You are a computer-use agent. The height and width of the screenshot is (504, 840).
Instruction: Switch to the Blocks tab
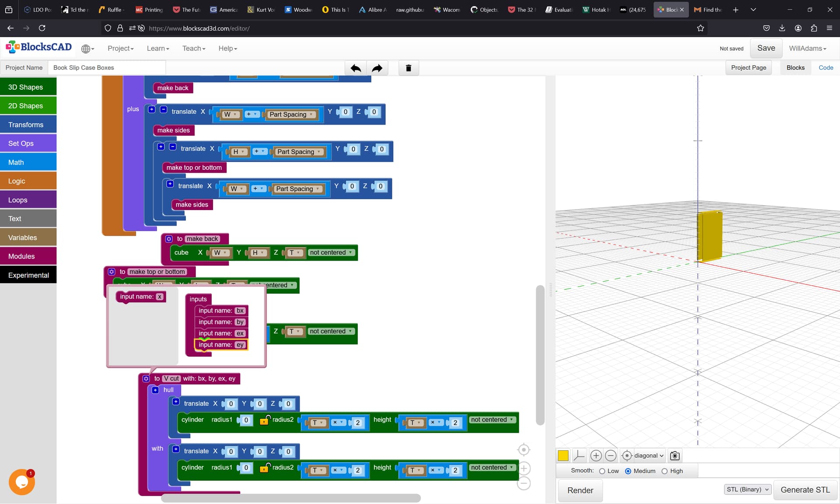coord(795,68)
